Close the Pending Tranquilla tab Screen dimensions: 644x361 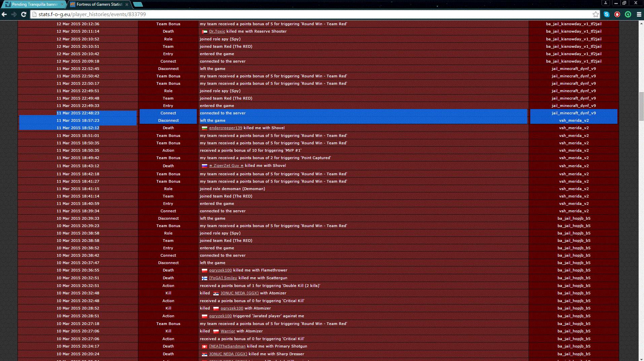tap(63, 4)
